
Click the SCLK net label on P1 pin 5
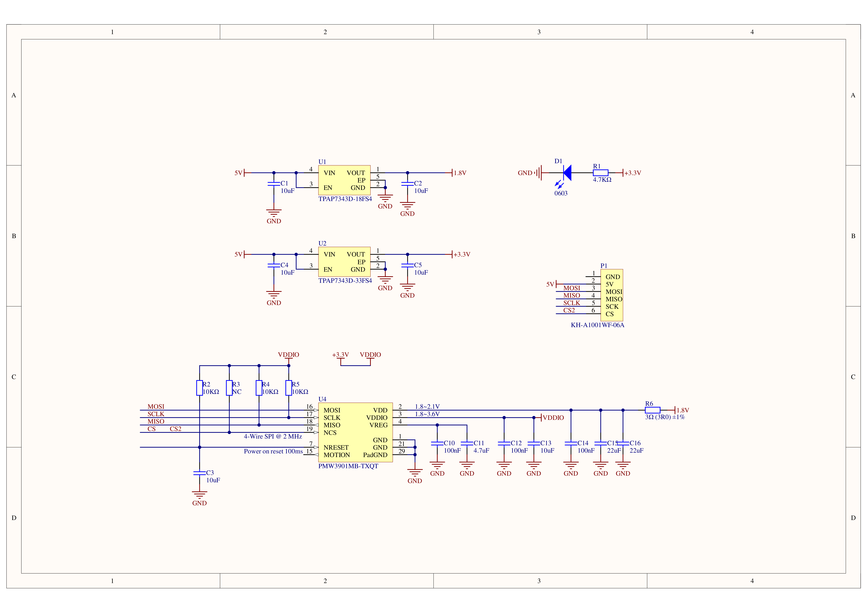tap(572, 303)
